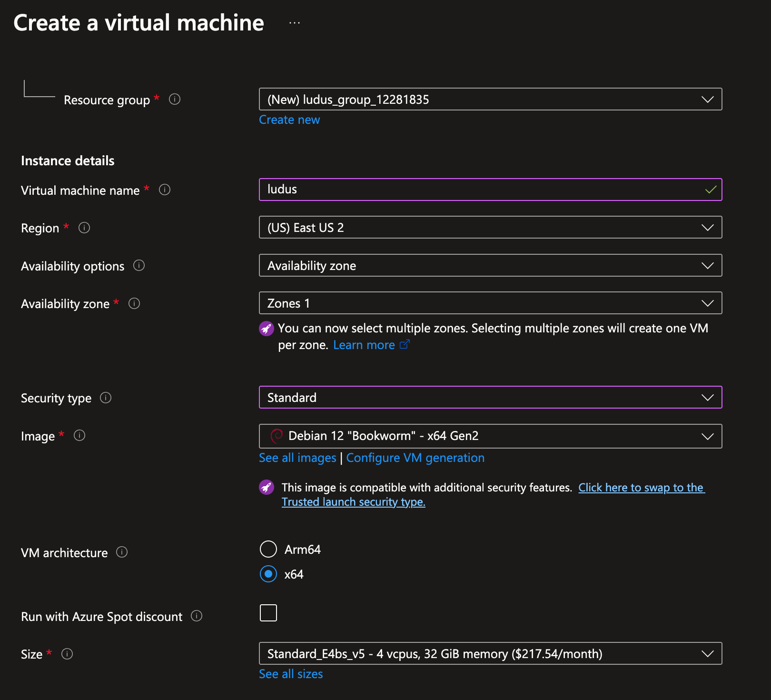The height and width of the screenshot is (700, 771).
Task: Click the Create new resource group link
Action: [289, 120]
